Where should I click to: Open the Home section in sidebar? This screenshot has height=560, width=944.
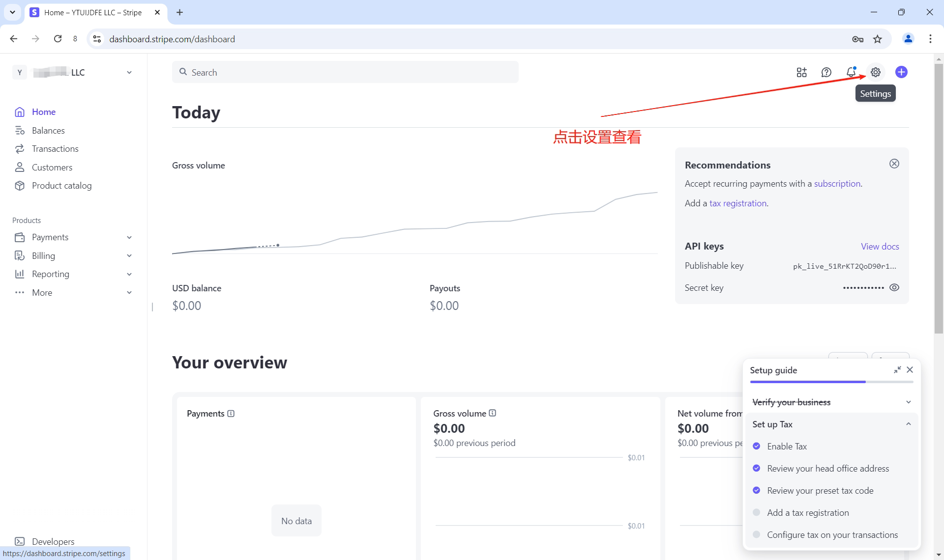[43, 112]
